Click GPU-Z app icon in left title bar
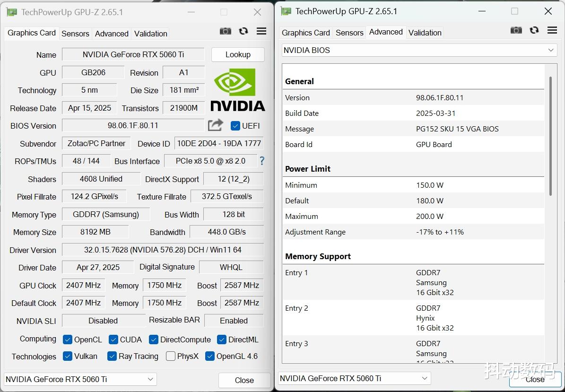Viewport: 565px width, 392px height. 11,12
